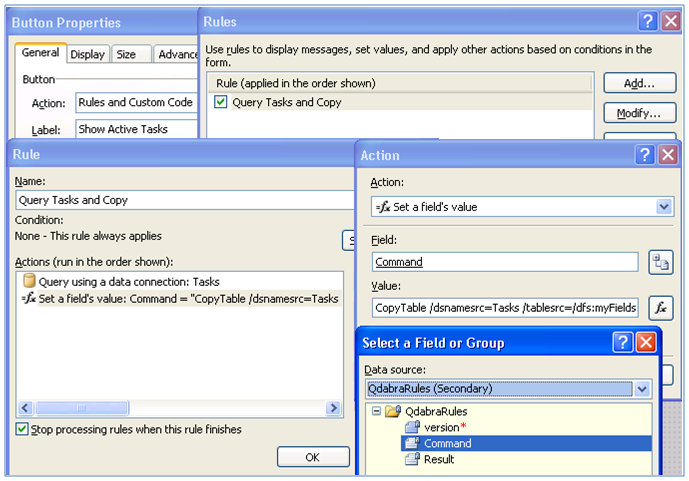Open the Data source dropdown

tap(641, 389)
